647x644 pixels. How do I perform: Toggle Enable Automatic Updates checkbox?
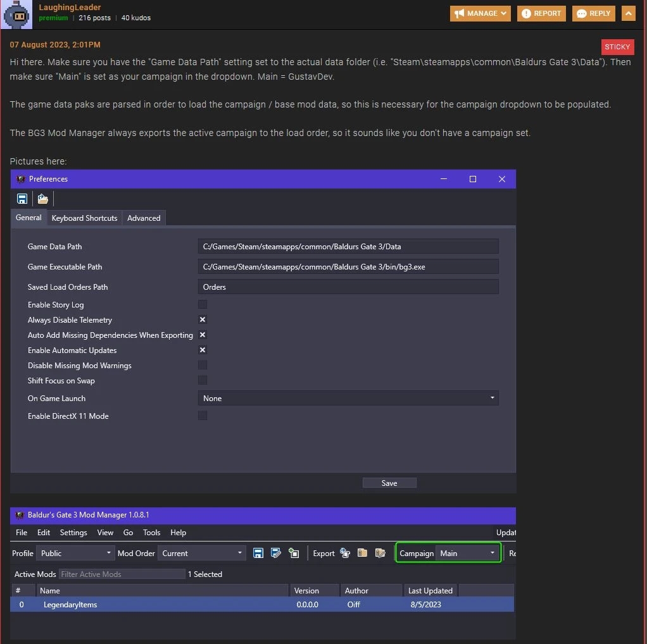pyautogui.click(x=203, y=350)
